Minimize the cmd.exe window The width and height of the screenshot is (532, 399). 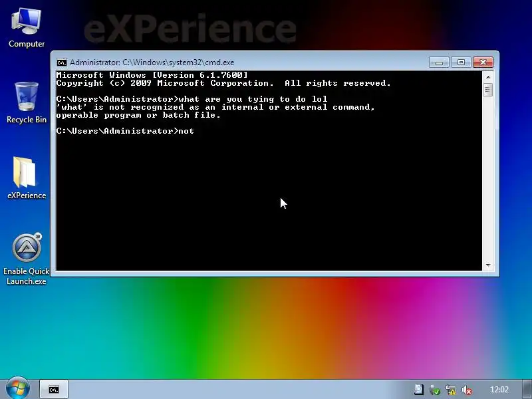[439, 63]
